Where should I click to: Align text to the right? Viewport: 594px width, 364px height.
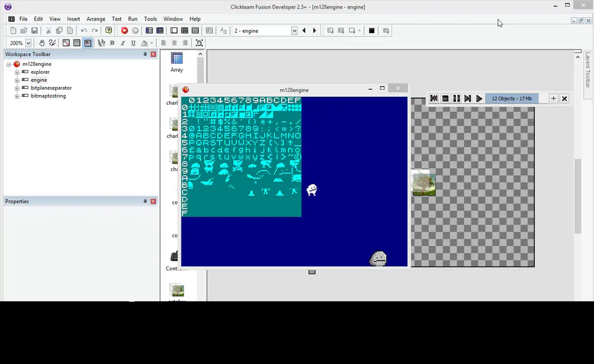coord(185,43)
